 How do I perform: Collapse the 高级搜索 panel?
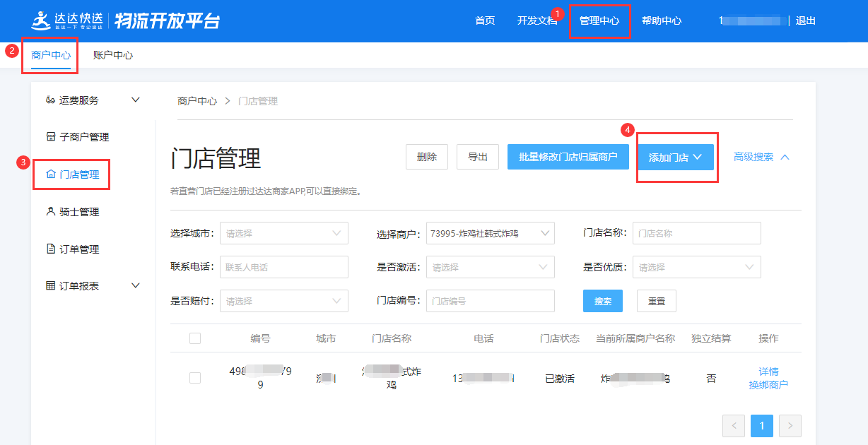click(761, 157)
